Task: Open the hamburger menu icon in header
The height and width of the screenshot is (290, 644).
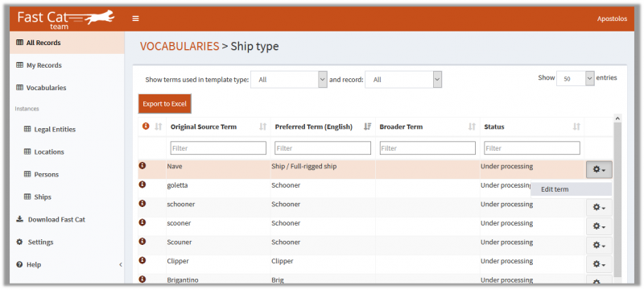Action: tap(135, 19)
